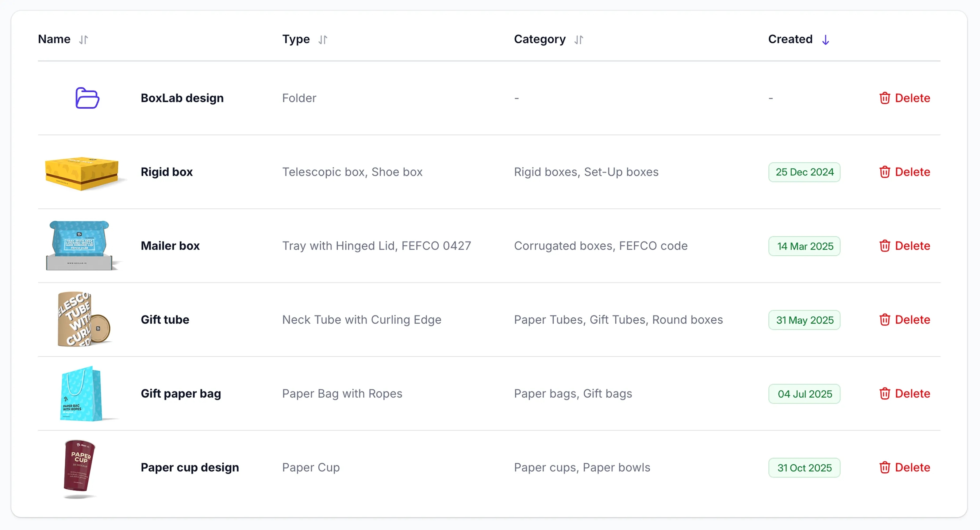Screen dimensions: 980x530
Task: Click the trash icon next to Paper cup design
Action: click(885, 468)
